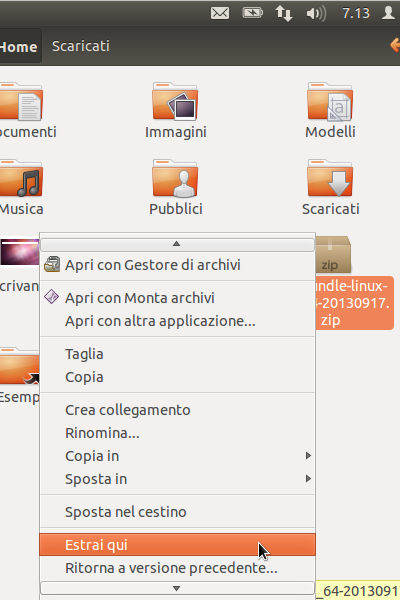Open the user account menu icon
Image resolution: width=400 pixels, height=600 pixels.
388,13
